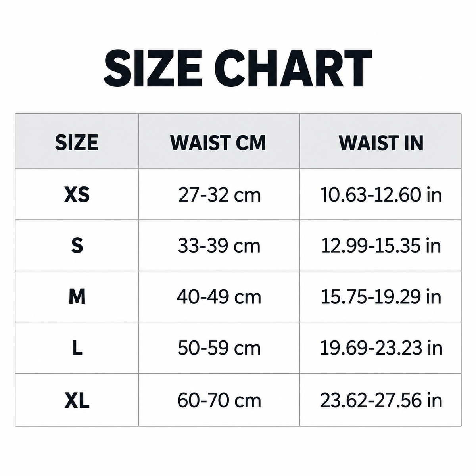
Task: Select the 33-39 cm cell
Action: 219,246
